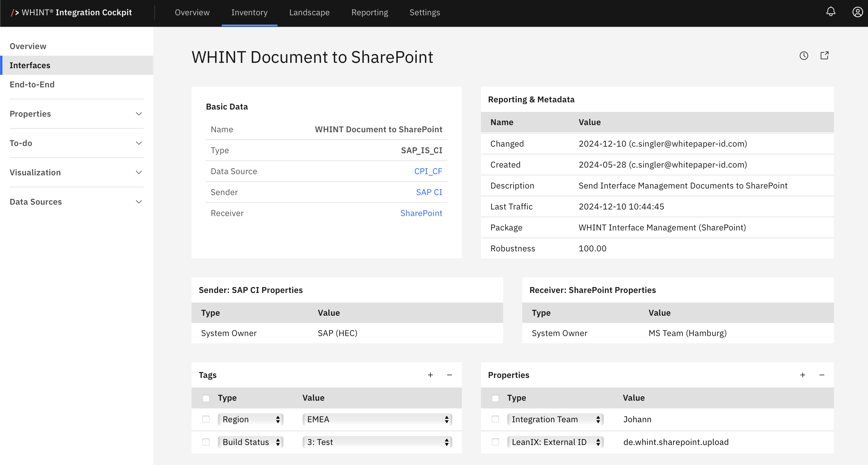
Task: Show change history clock icon
Action: [804, 56]
